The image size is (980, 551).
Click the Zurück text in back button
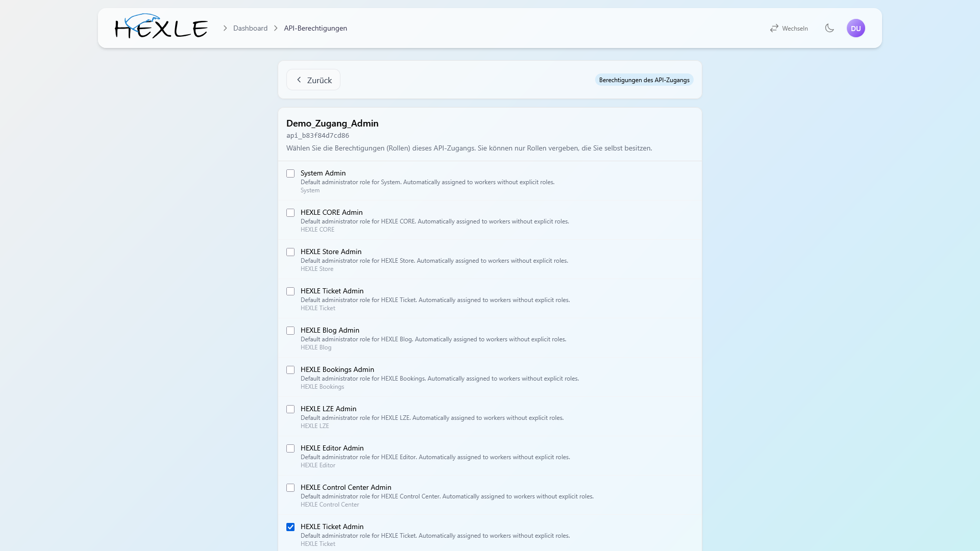click(320, 80)
